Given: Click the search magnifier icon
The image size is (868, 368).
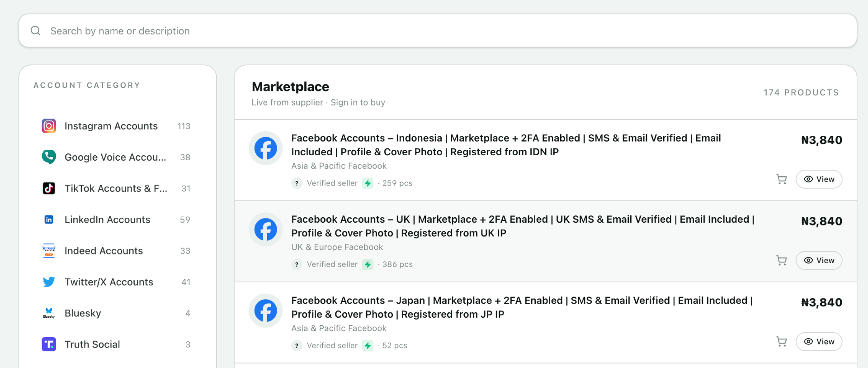Looking at the screenshot, I should point(35,31).
